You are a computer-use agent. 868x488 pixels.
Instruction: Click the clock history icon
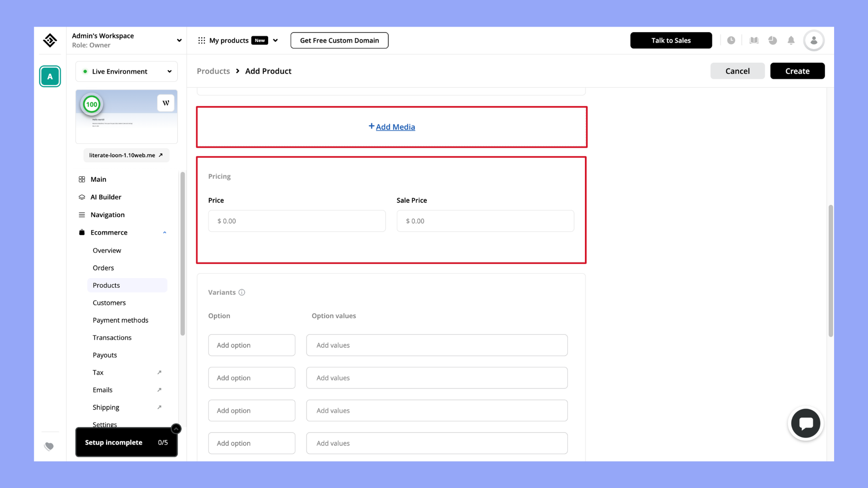point(731,40)
